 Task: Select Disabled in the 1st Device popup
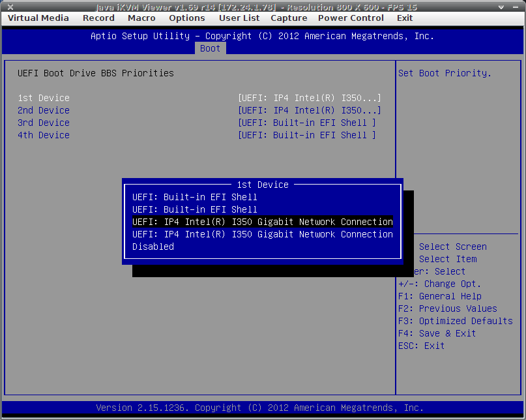coord(153,247)
